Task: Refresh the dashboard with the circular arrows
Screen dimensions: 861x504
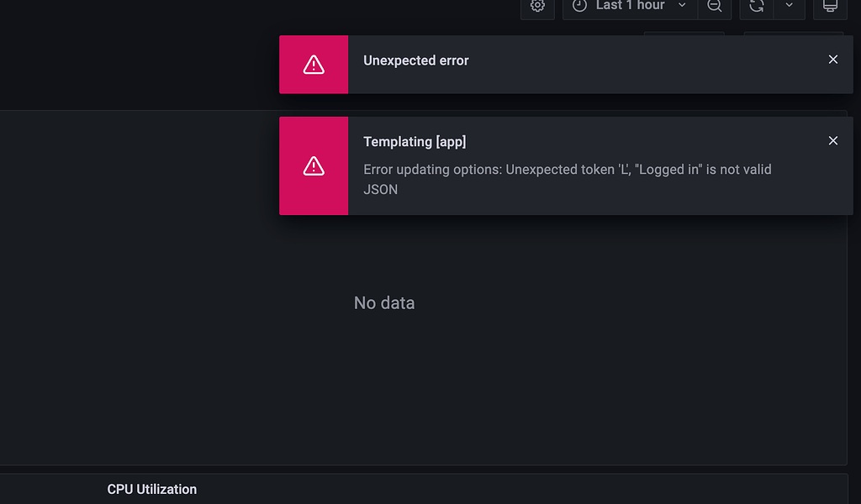Action: pyautogui.click(x=757, y=6)
